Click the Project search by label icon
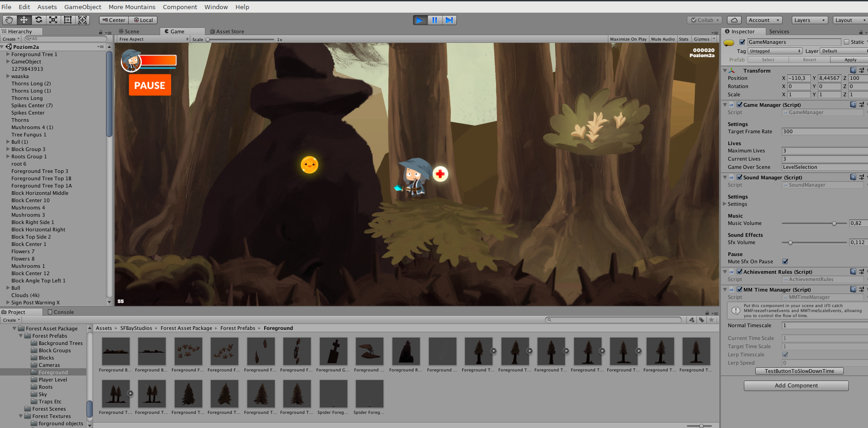Viewport: 868px width, 428px height. [x=701, y=320]
